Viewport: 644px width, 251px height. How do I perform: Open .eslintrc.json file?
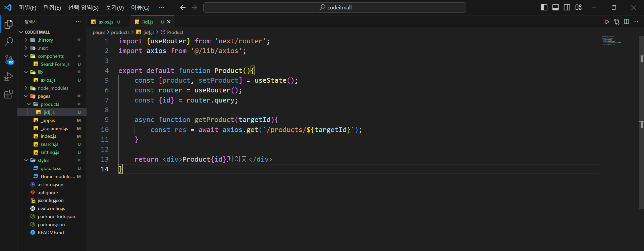(52, 184)
